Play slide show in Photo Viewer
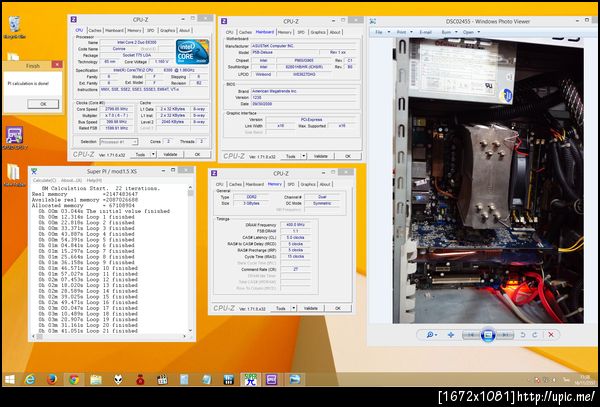The image size is (600, 407). click(488, 335)
